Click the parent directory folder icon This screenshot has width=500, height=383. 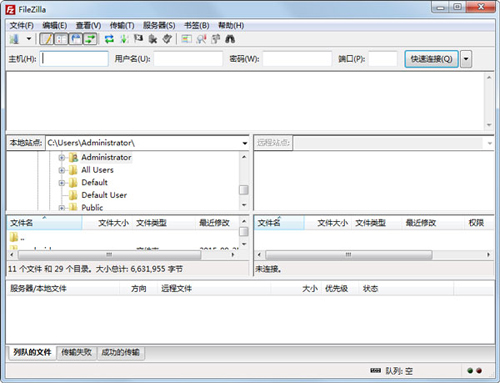pyautogui.click(x=14, y=237)
